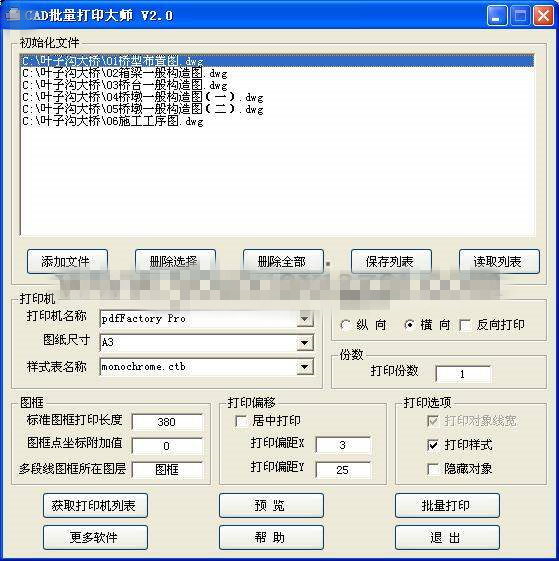The image size is (559, 561).
Task: Click the 预览 button
Action: coord(271,506)
